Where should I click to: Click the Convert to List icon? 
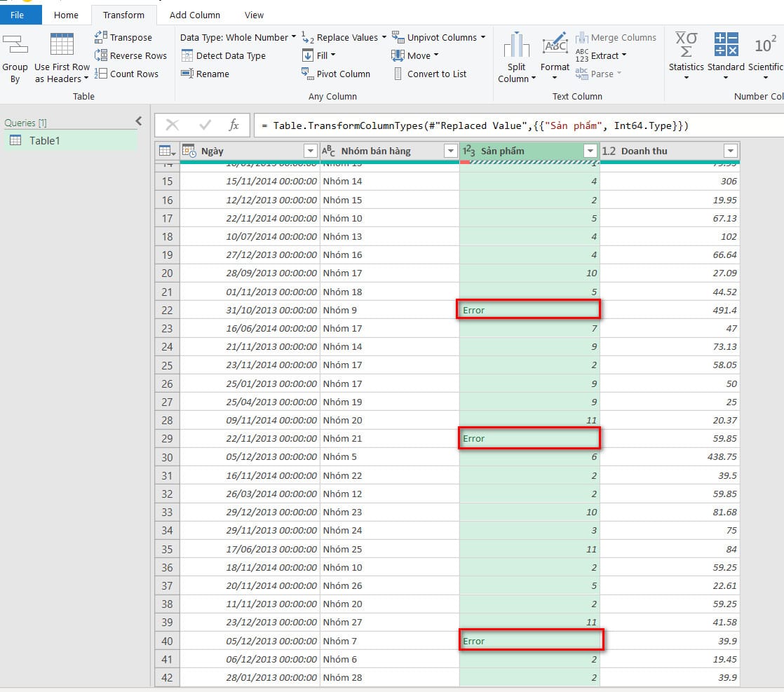pos(398,74)
